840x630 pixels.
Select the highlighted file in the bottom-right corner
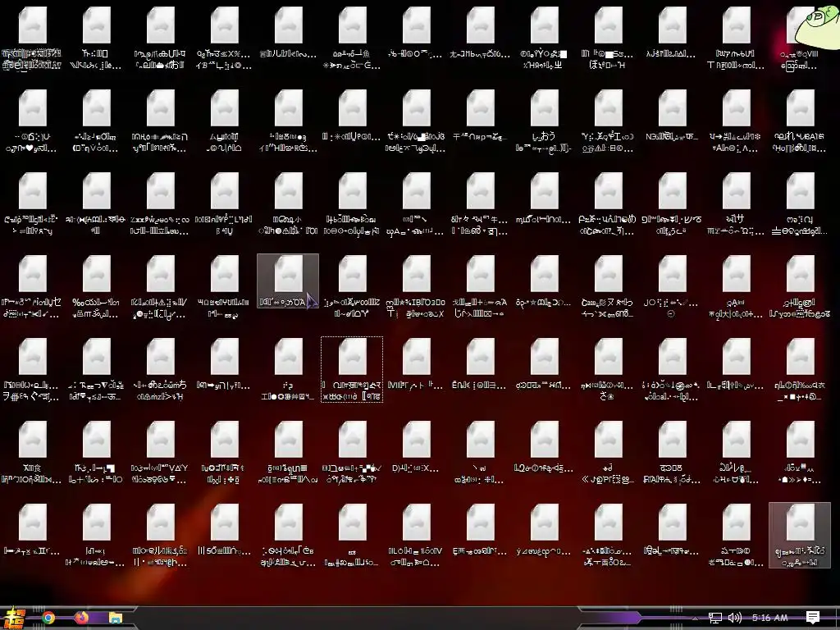tap(800, 535)
